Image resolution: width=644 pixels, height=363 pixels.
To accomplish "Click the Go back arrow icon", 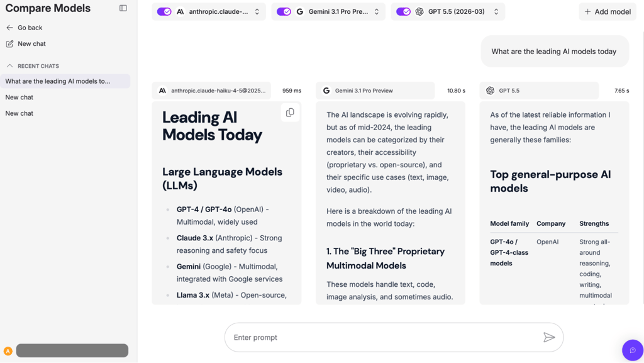I will 10,28.
